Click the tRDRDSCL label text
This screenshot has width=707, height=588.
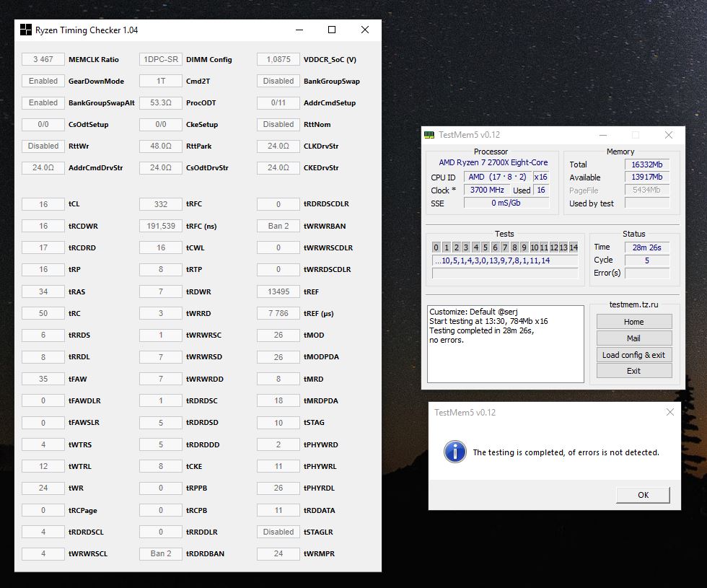[86, 532]
